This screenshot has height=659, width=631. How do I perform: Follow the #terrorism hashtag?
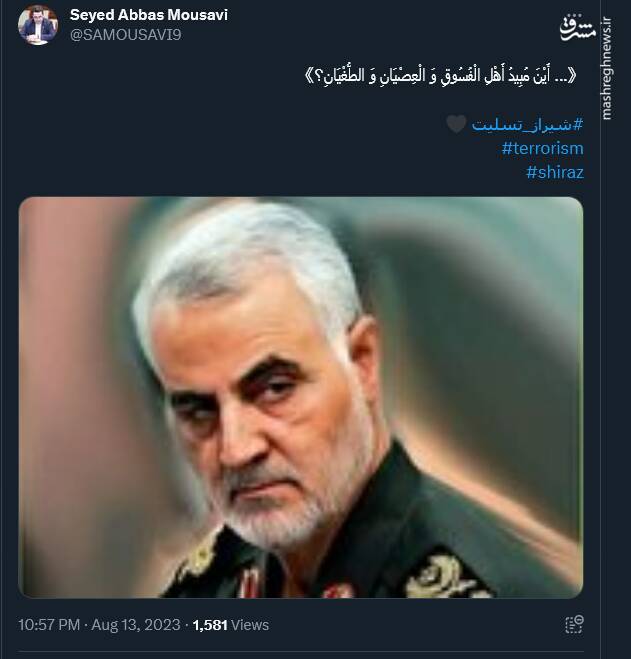pos(542,148)
